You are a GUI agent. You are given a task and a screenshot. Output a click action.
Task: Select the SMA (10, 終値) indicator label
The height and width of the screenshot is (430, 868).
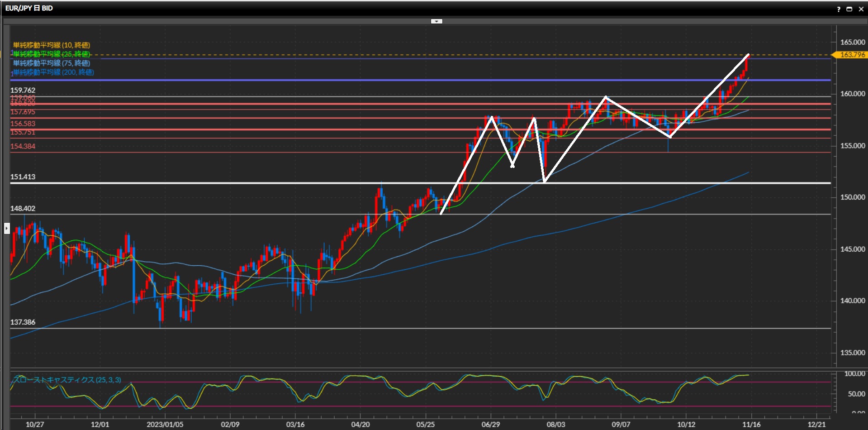(52, 45)
